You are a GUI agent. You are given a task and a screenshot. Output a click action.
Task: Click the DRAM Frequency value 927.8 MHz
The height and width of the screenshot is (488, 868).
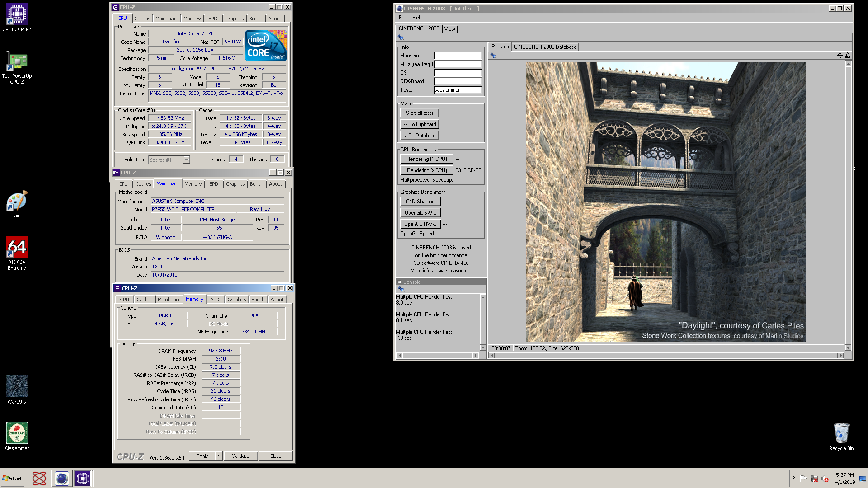pos(221,351)
